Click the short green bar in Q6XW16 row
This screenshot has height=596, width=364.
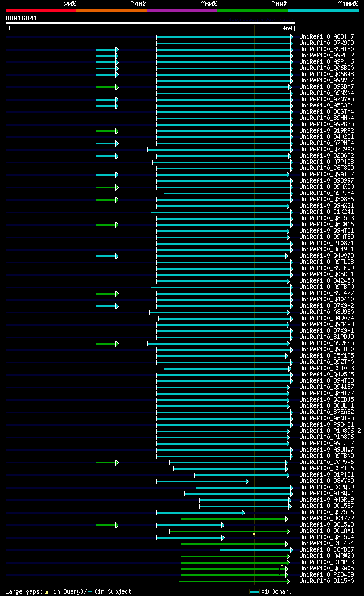[107, 225]
